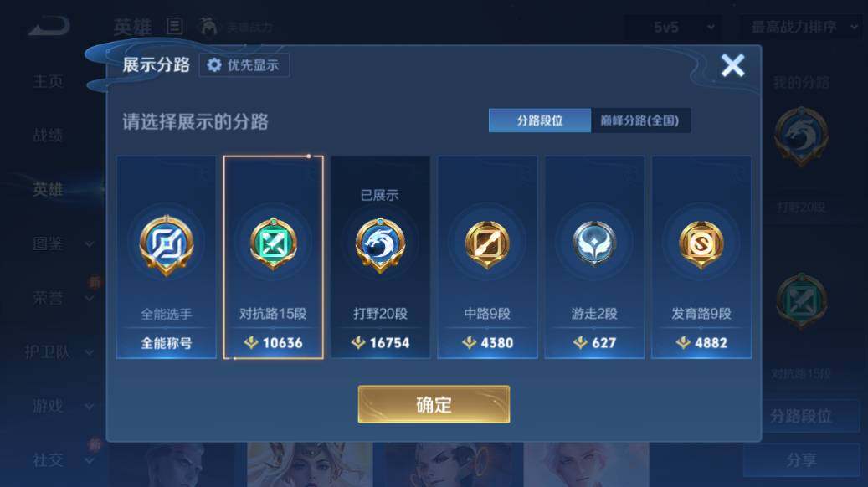This screenshot has width=868, height=487.
Task: Expand the 护卫队 sidebar section
Action: (58, 352)
